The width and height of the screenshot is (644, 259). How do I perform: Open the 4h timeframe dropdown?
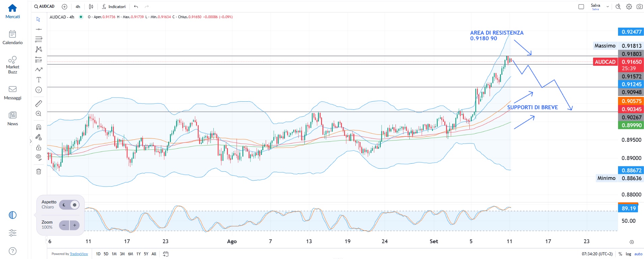[x=78, y=6]
